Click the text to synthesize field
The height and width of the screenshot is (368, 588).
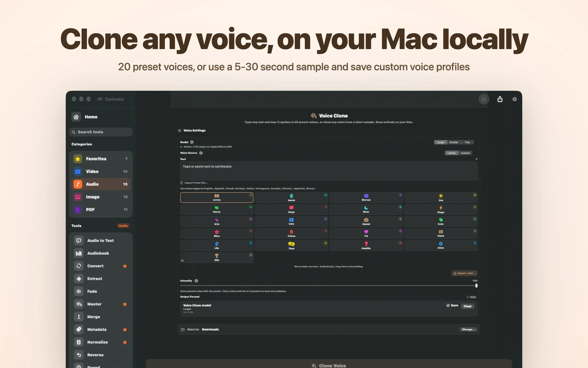coord(329,171)
